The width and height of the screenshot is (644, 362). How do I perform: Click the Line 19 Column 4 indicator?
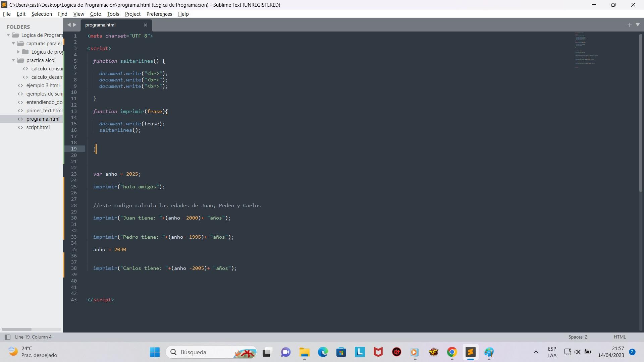(x=33, y=337)
